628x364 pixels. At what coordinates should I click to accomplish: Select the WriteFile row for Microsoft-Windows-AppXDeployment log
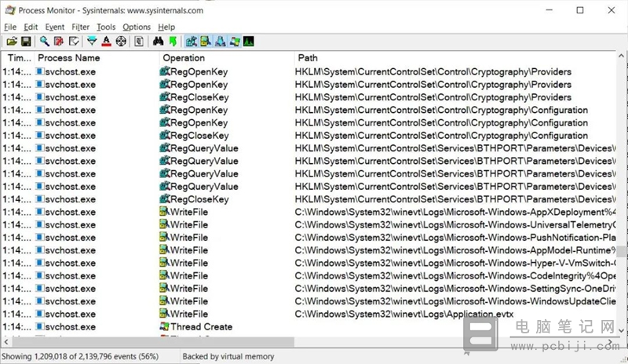click(x=309, y=212)
